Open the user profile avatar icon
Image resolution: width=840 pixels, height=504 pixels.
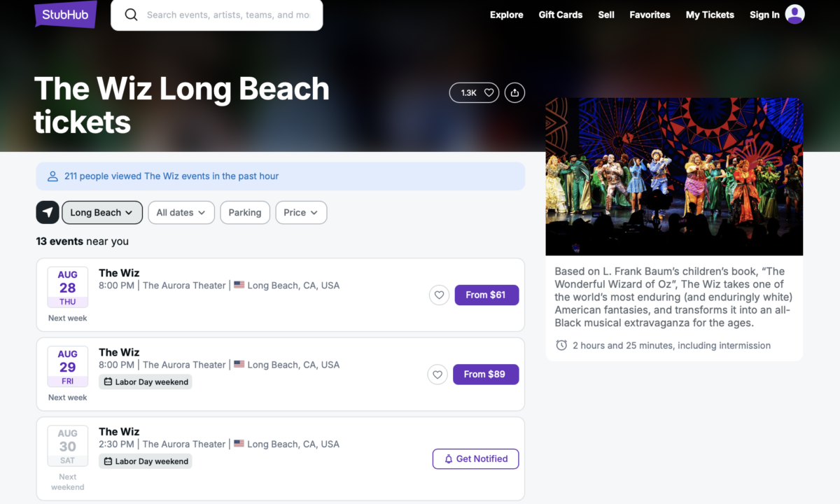794,15
